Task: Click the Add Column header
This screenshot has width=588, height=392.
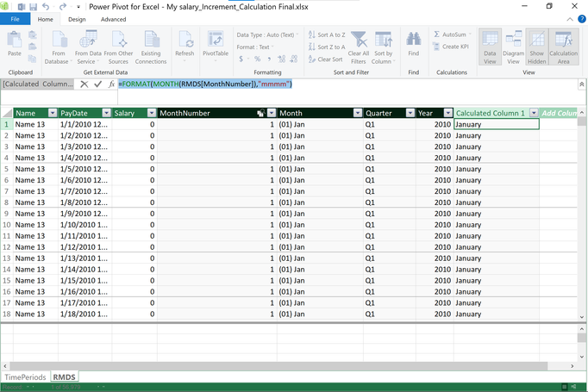Action: pos(559,113)
